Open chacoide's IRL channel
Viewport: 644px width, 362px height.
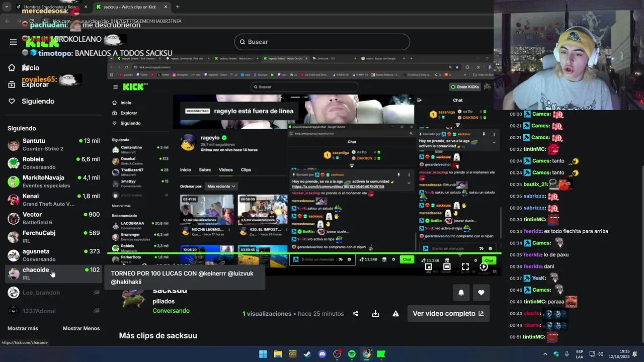(x=53, y=274)
